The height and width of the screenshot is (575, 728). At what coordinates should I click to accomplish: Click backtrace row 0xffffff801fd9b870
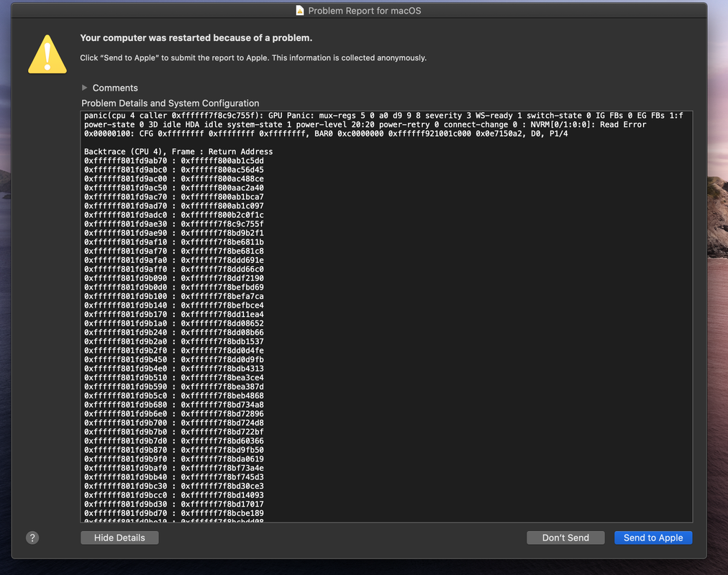pyautogui.click(x=173, y=450)
